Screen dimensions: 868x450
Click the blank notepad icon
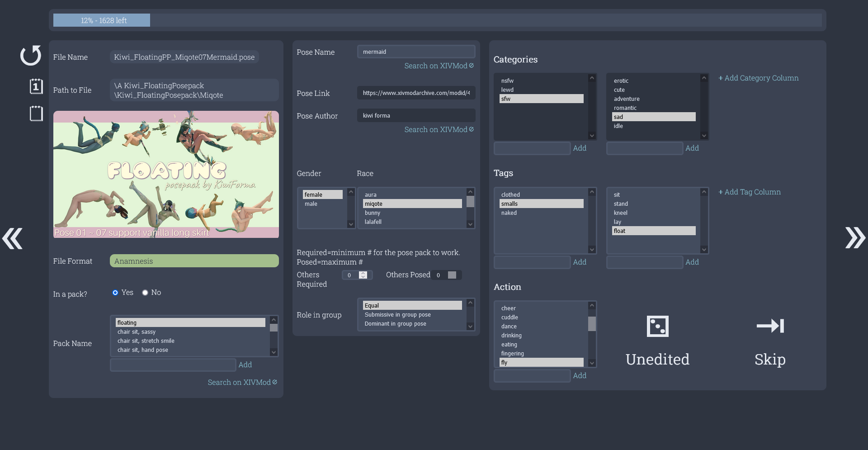36,114
